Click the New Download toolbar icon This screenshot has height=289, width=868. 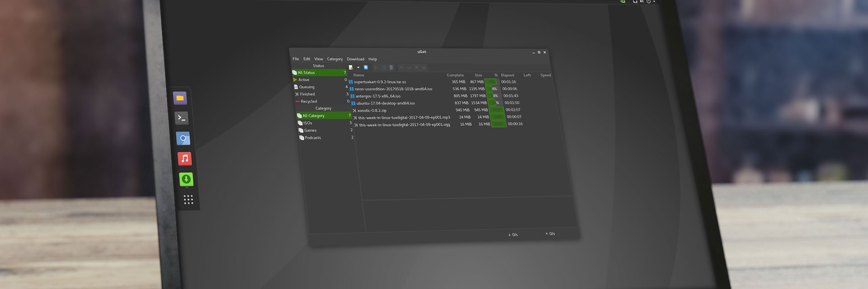351,67
